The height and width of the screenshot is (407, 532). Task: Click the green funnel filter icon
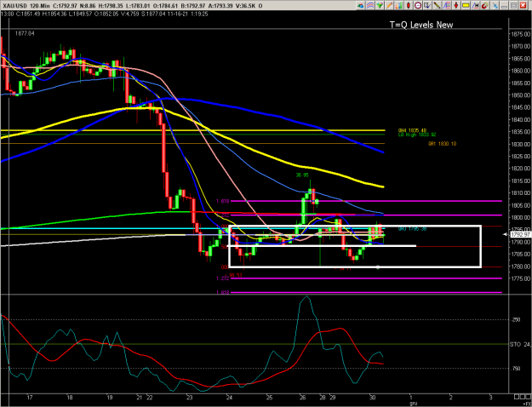point(380,5)
